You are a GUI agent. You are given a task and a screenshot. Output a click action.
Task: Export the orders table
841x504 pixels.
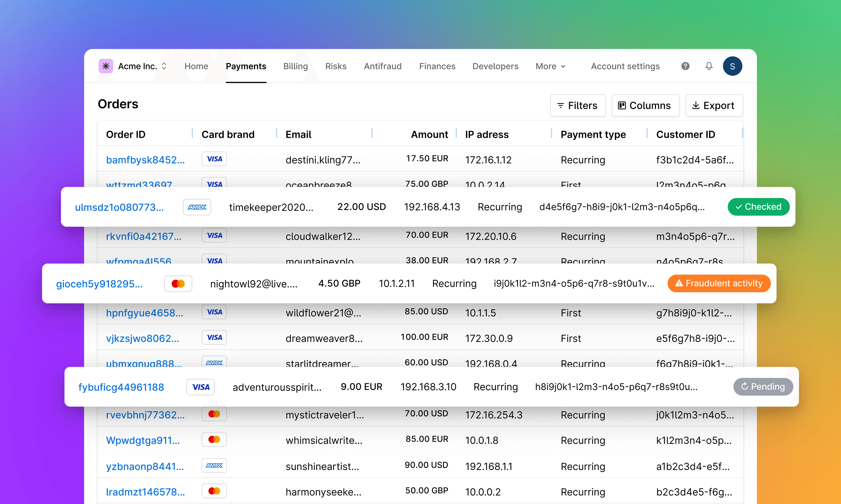click(x=714, y=105)
